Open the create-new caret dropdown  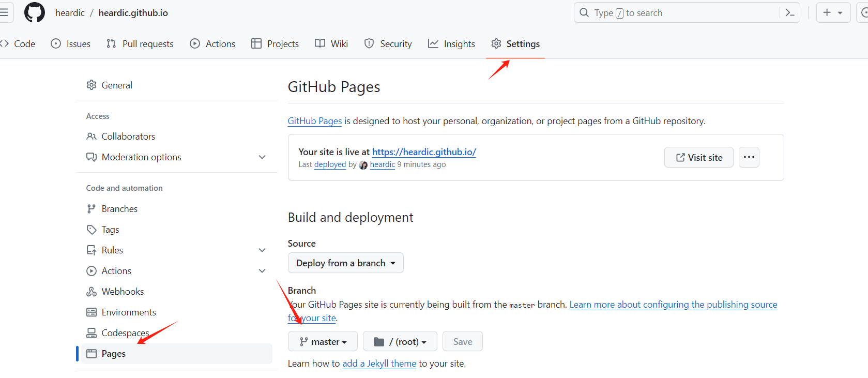tap(840, 12)
